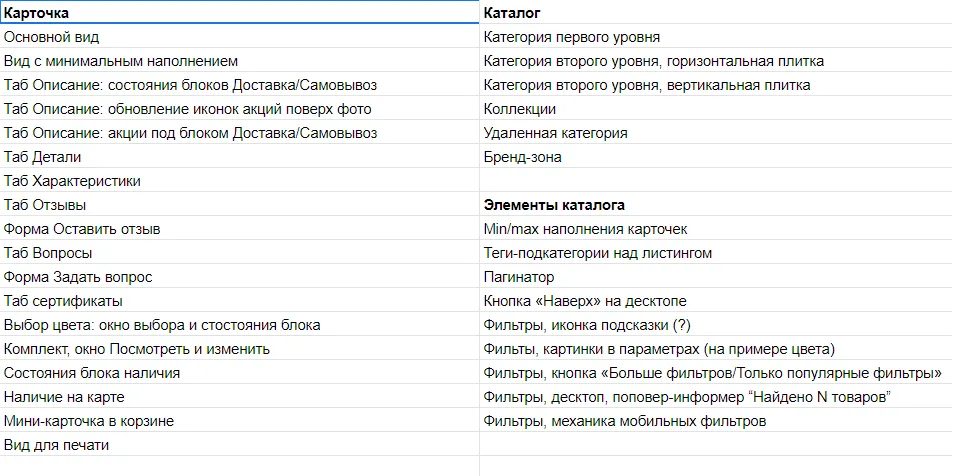Click the "Вид с минимальным наполнением" cell
This screenshot has height=476, width=957.
pyautogui.click(x=121, y=61)
